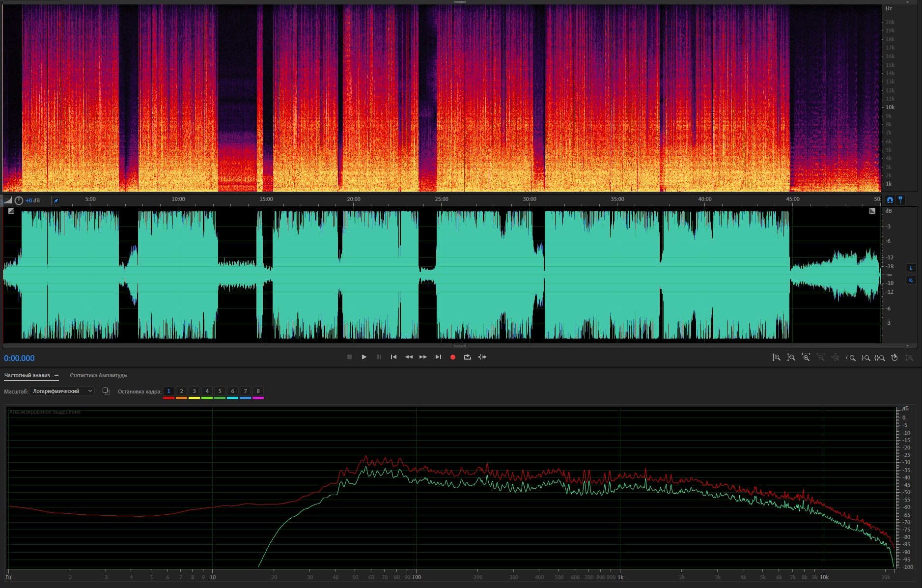Toggle the headphones icon on the timeline ruler
Screen dimensions: 922x588
890,200
